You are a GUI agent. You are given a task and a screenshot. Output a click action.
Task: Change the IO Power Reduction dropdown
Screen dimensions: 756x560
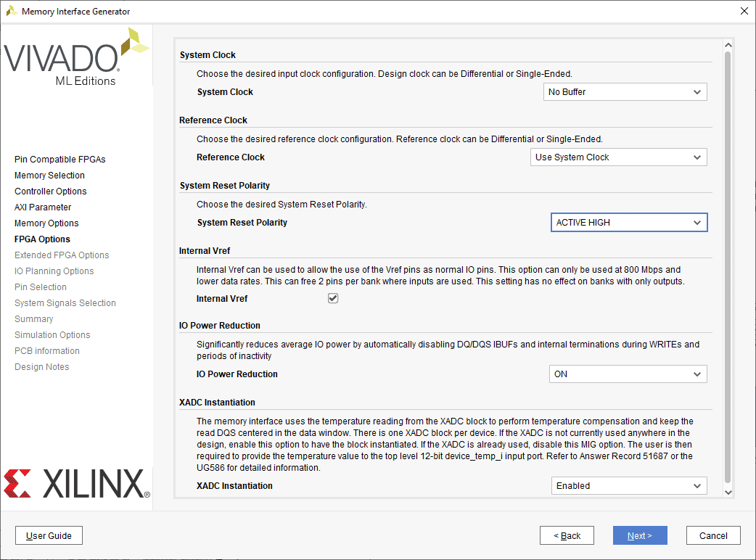pos(627,374)
